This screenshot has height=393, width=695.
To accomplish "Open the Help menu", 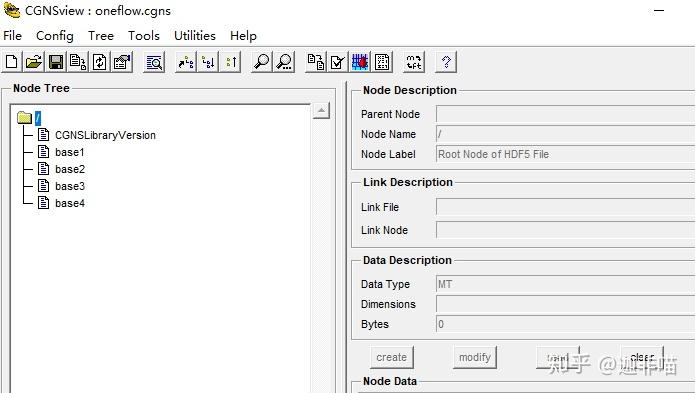I will point(243,35).
